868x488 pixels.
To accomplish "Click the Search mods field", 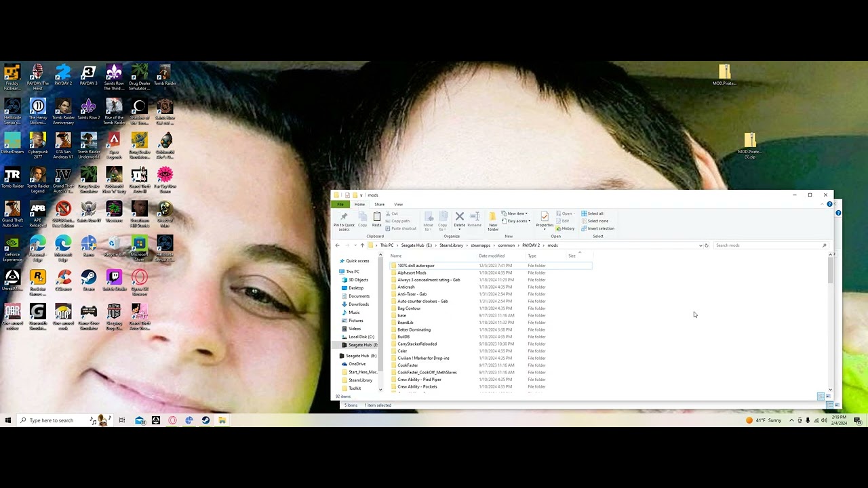I will click(770, 245).
